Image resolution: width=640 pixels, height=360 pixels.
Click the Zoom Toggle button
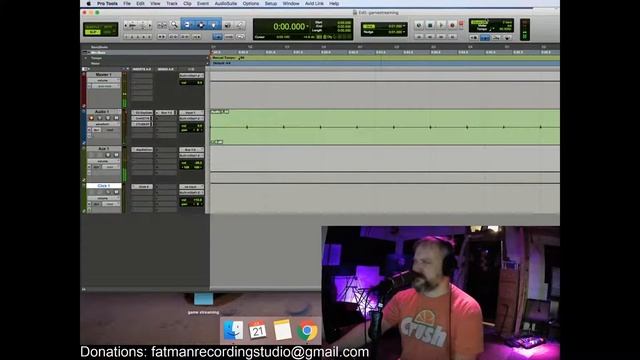click(162, 25)
